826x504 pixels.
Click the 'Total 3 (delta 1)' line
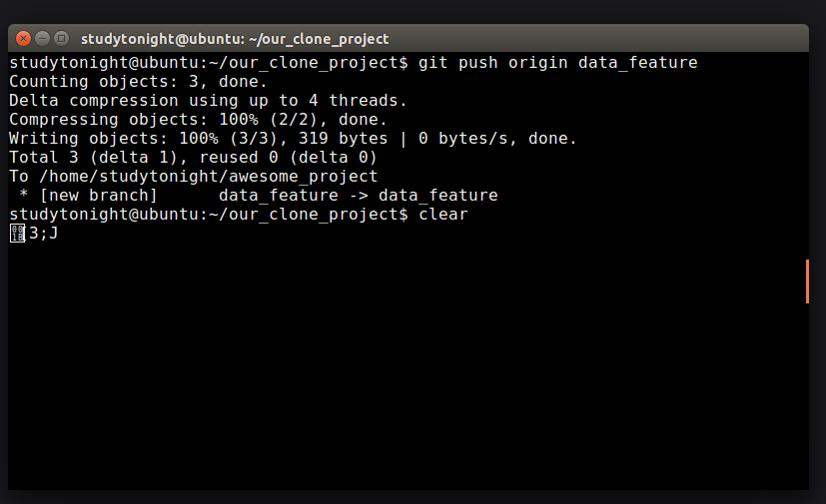point(193,158)
